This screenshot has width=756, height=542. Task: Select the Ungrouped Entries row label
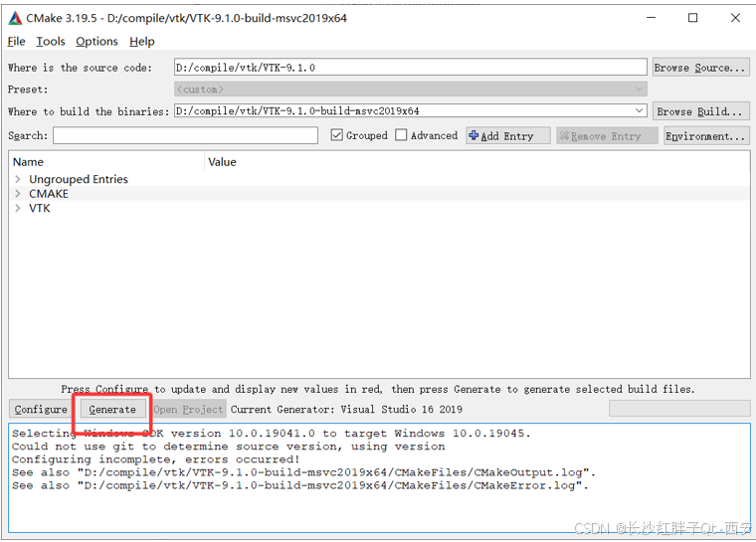79,179
